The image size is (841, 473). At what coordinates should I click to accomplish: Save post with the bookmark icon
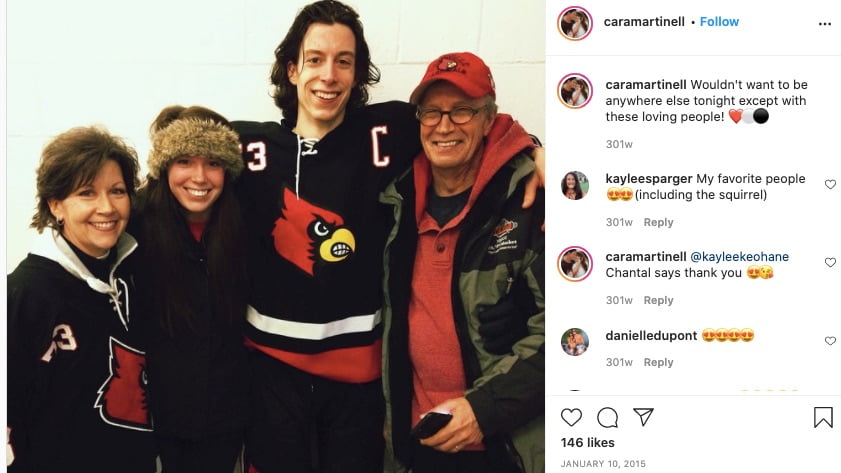coord(823,417)
